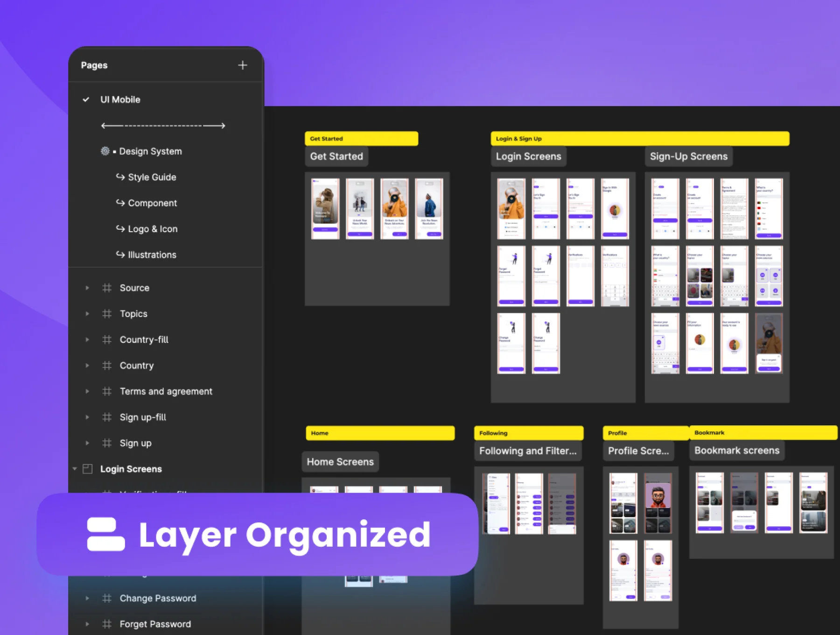Expand the Source frame layer
This screenshot has width=840, height=635.
(x=87, y=288)
